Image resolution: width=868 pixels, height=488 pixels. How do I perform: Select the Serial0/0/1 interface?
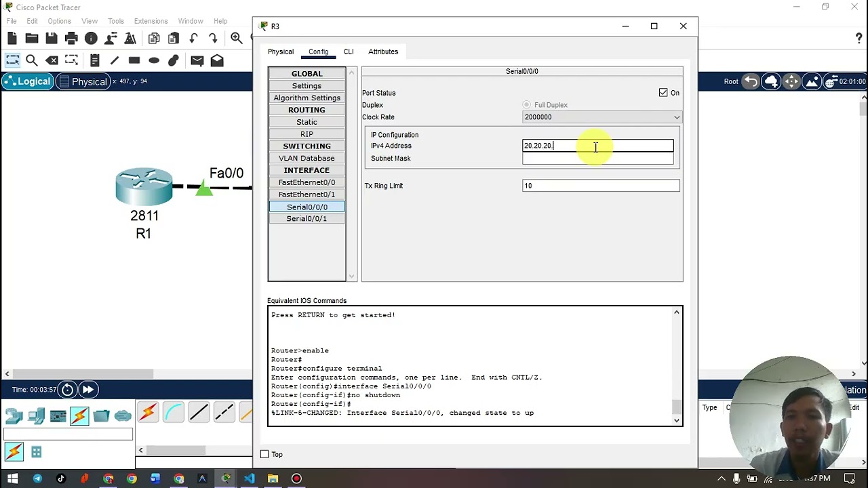point(307,219)
